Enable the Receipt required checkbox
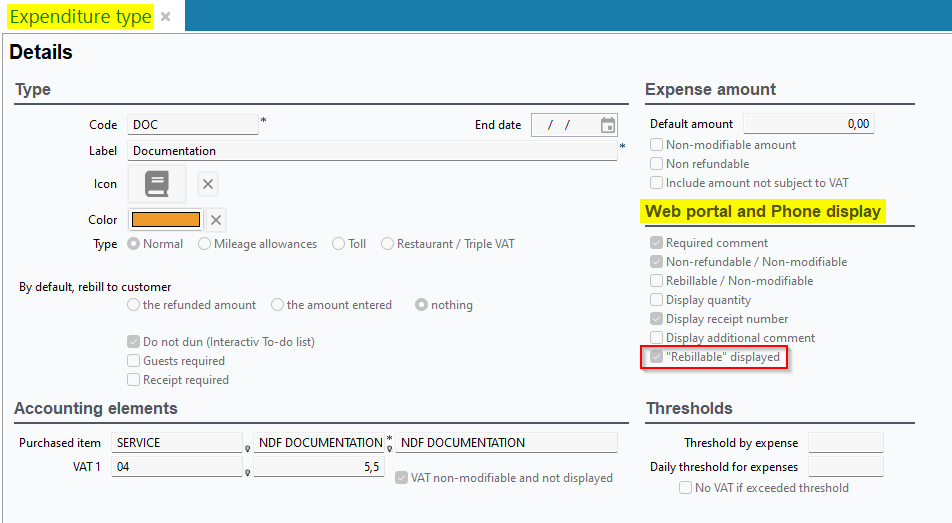The image size is (952, 523). pyautogui.click(x=134, y=380)
